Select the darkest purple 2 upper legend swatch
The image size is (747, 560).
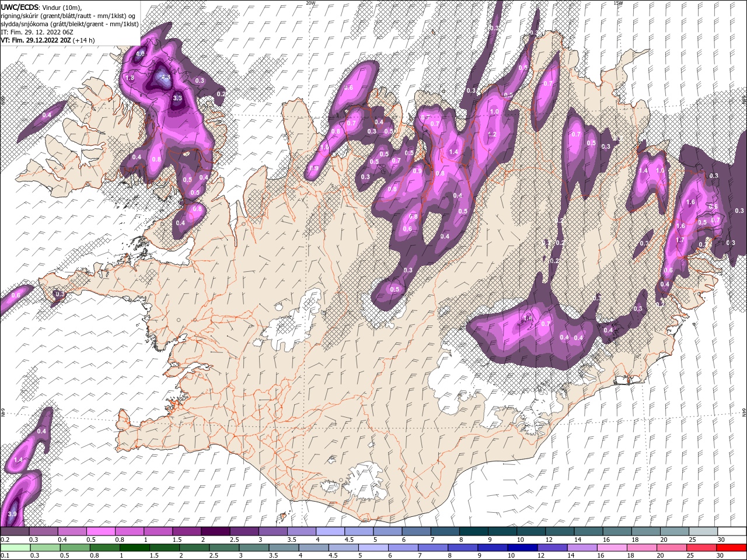215,531
